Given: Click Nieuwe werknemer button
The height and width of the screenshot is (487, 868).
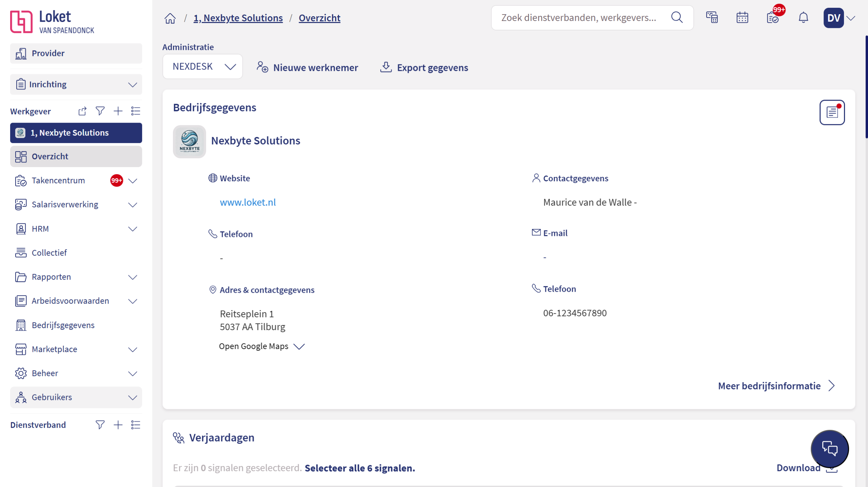Looking at the screenshot, I should (x=307, y=67).
